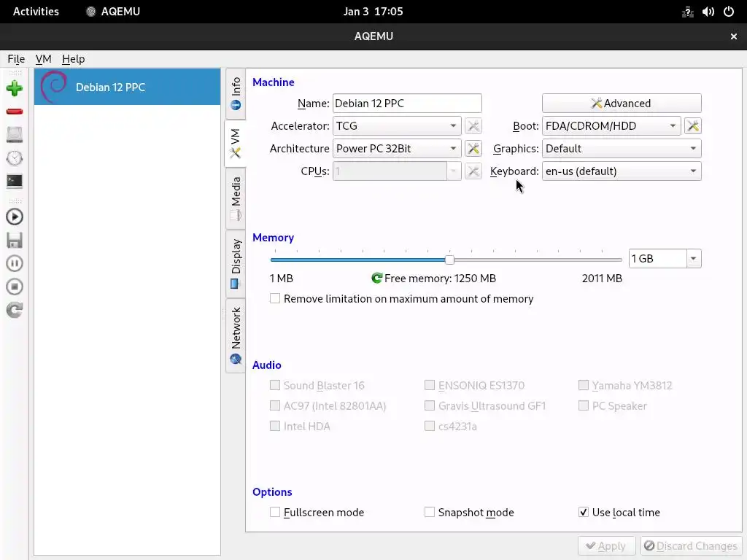
Task: Refresh free memory with green icon
Action: pyautogui.click(x=377, y=278)
